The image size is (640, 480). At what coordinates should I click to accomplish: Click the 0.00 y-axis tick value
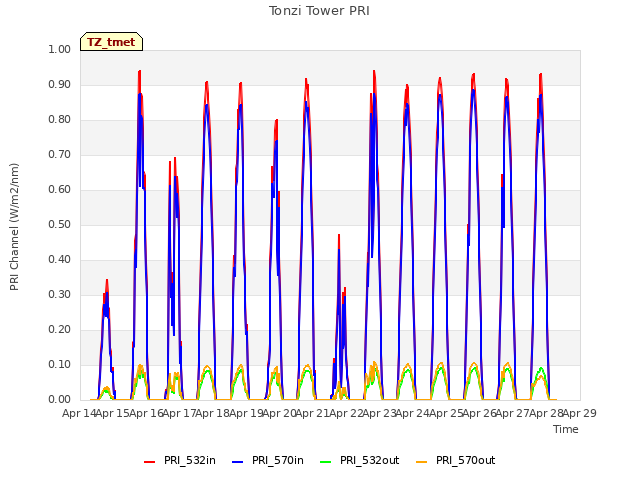tap(60, 399)
